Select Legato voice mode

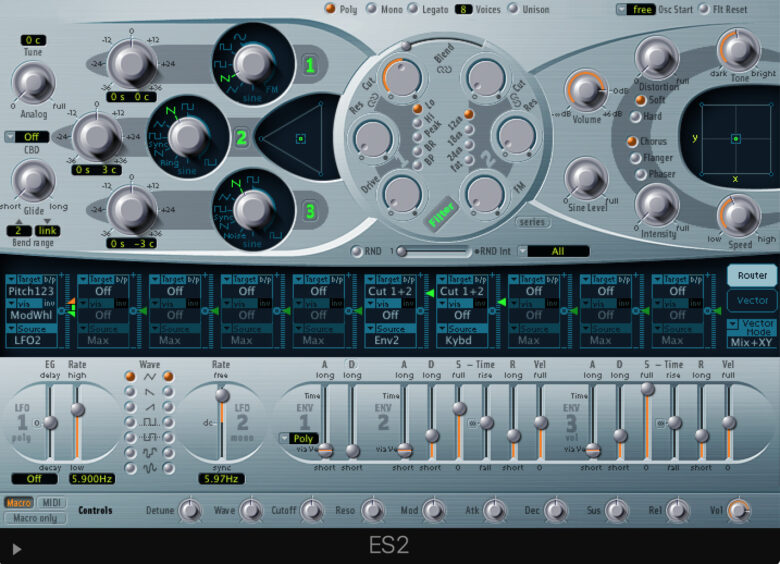(412, 8)
